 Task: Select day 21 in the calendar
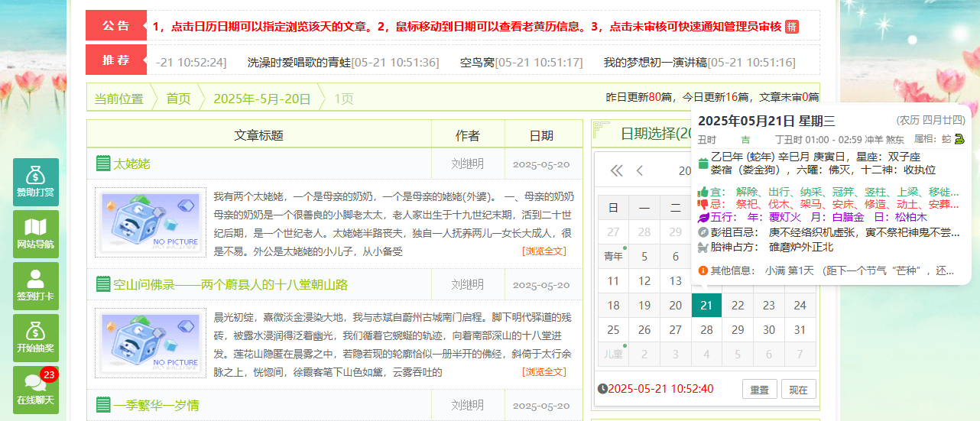point(707,306)
